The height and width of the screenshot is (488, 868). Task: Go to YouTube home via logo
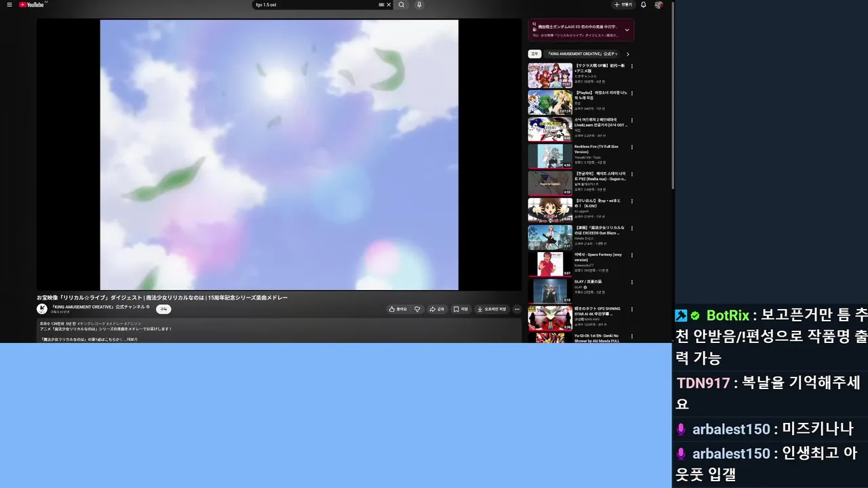(32, 5)
